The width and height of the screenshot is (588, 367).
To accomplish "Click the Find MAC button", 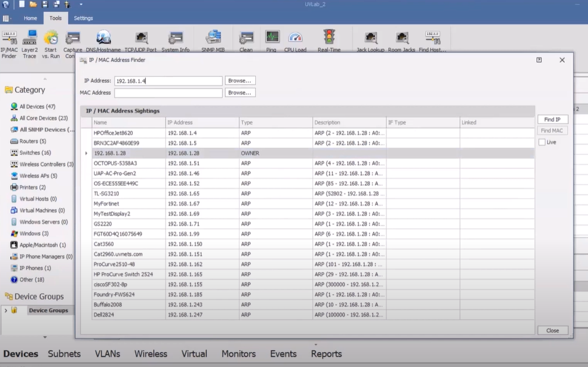I will (552, 130).
